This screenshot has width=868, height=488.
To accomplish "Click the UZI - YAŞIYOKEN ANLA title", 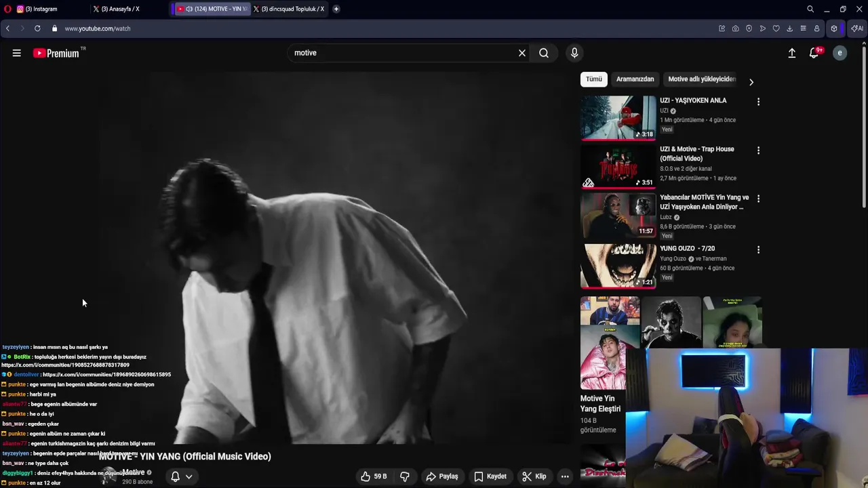I will click(693, 100).
